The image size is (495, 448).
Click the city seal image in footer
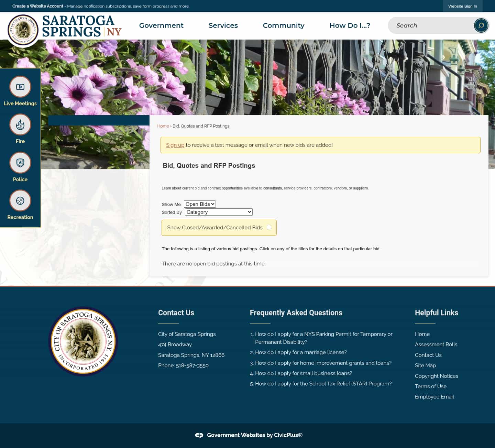click(x=83, y=341)
